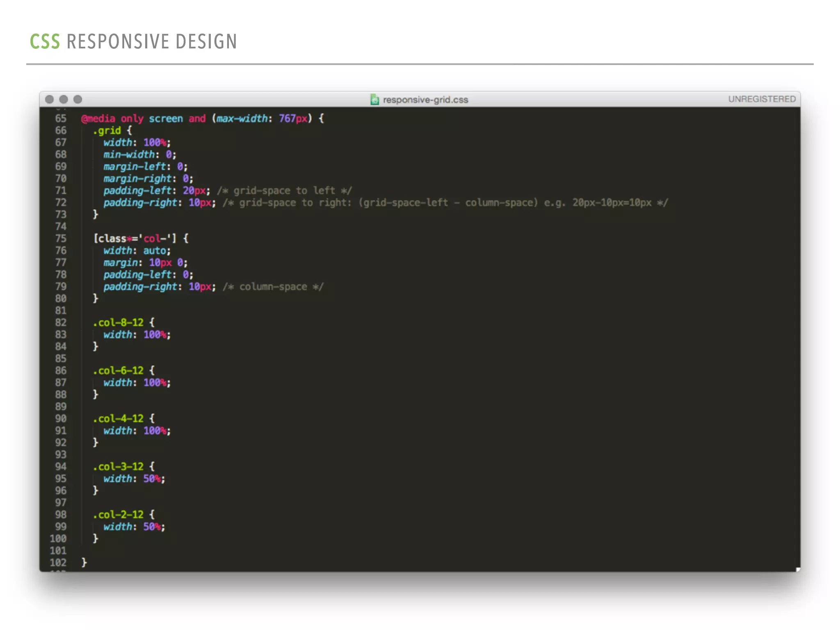Click the 'grid-space to left' comment
This screenshot has height=630, width=840.
pos(284,191)
